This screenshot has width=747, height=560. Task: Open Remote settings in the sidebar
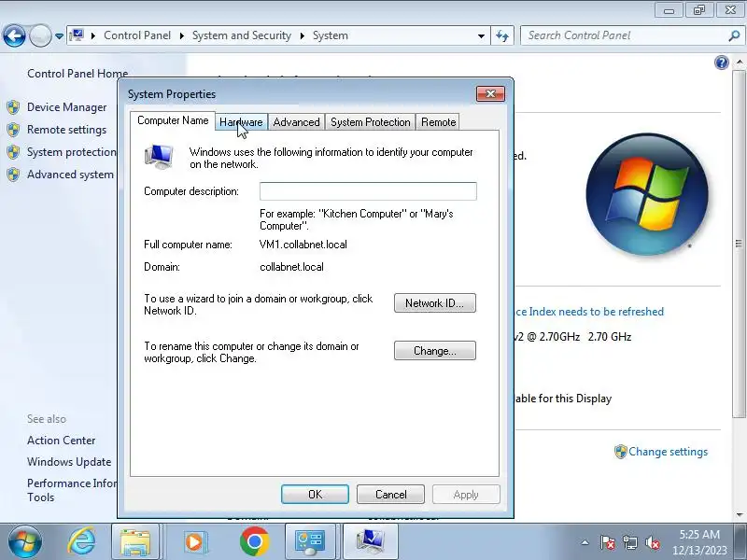pyautogui.click(x=66, y=130)
